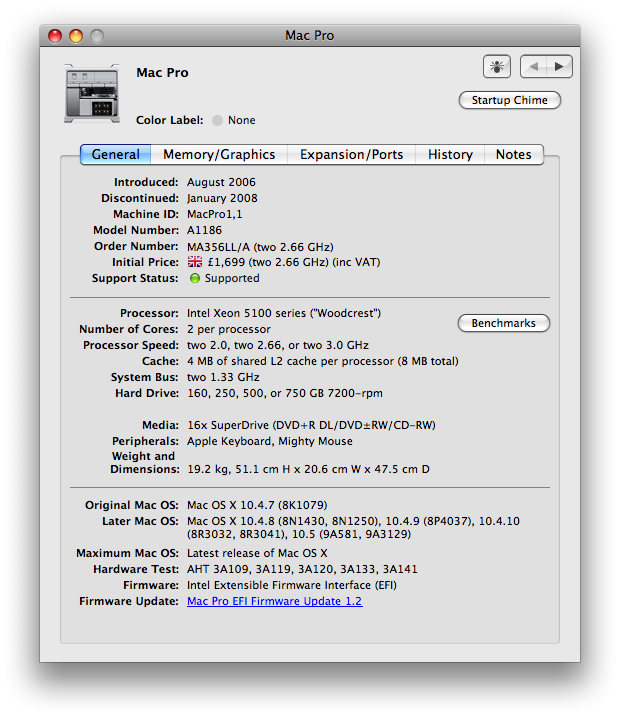Click the UK flag price icon
The image size is (620, 717).
(x=195, y=262)
